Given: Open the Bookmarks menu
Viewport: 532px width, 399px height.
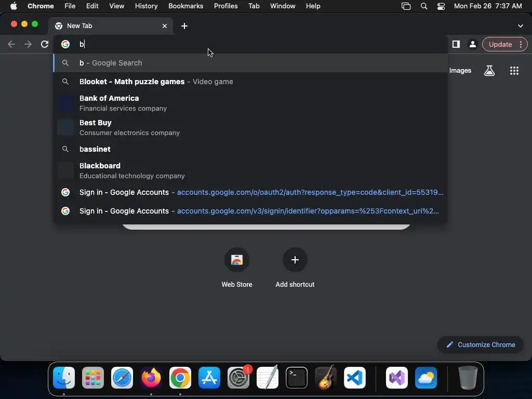Looking at the screenshot, I should 185,6.
